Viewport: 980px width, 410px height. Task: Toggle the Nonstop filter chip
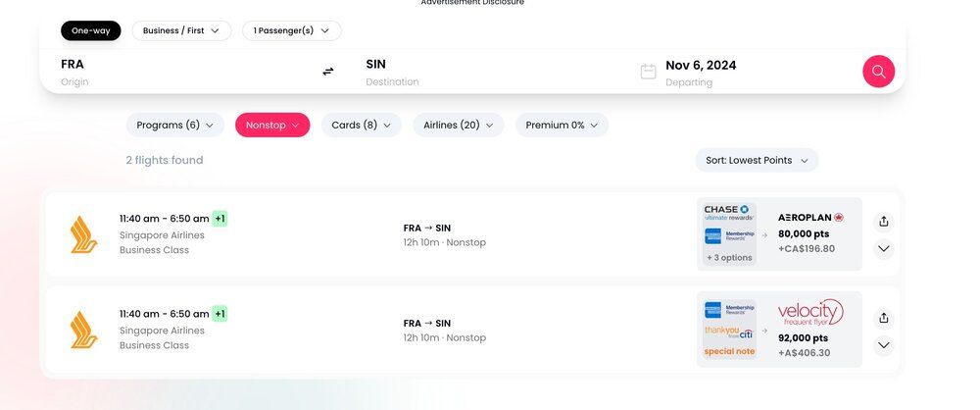pos(272,125)
